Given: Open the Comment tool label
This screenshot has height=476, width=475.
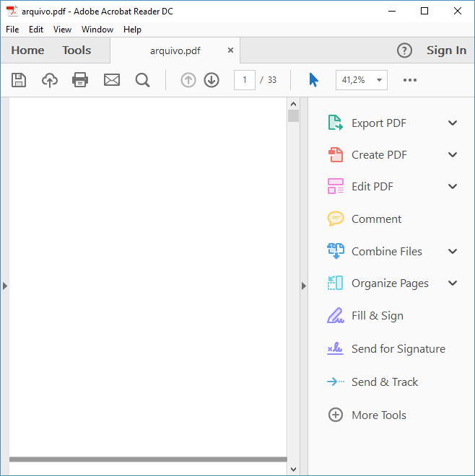Looking at the screenshot, I should 376,219.
